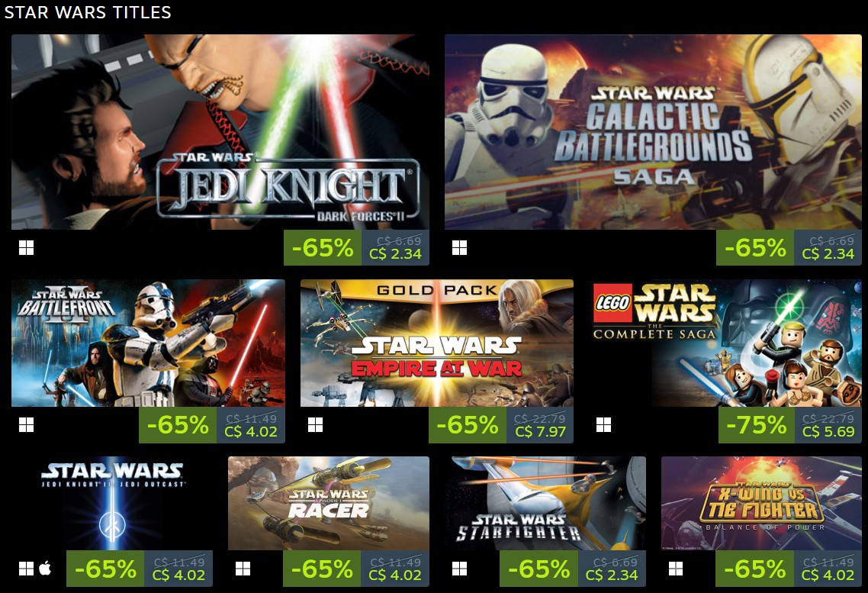Open the Jedi Knight II Jedi Outcast capsule
Viewport: 868px width, 593px height.
point(112,503)
